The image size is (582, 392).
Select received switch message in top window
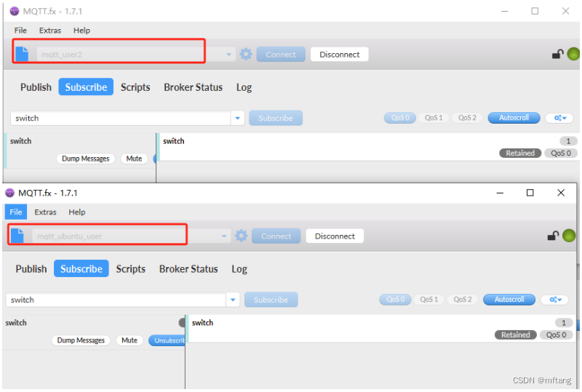[x=370, y=147]
